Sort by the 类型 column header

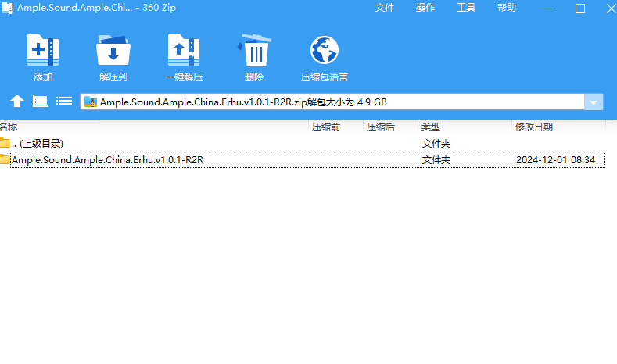(430, 127)
